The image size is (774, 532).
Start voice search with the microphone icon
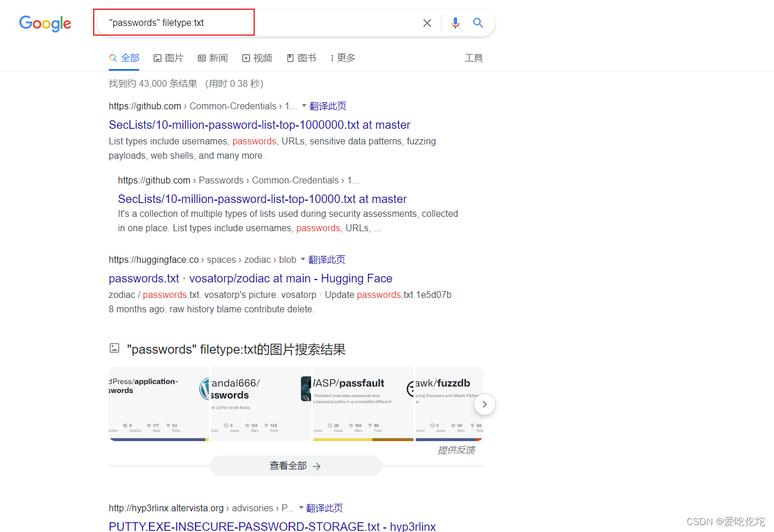[455, 23]
